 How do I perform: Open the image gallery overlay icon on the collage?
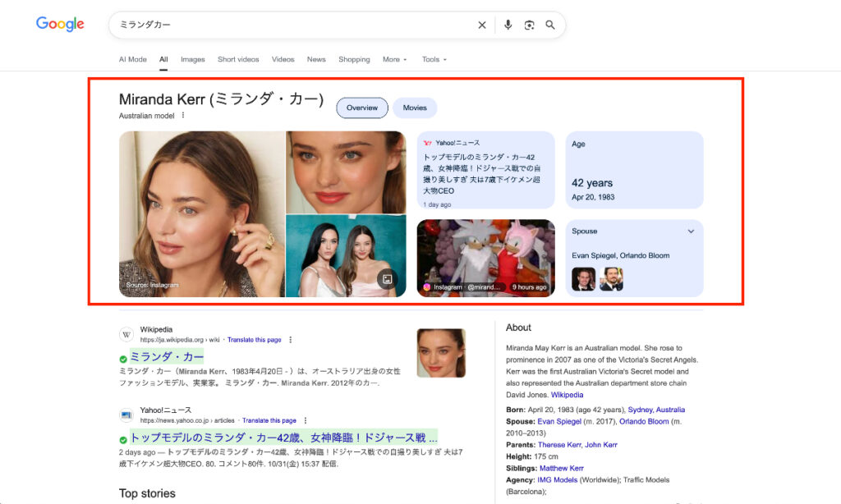pos(386,279)
